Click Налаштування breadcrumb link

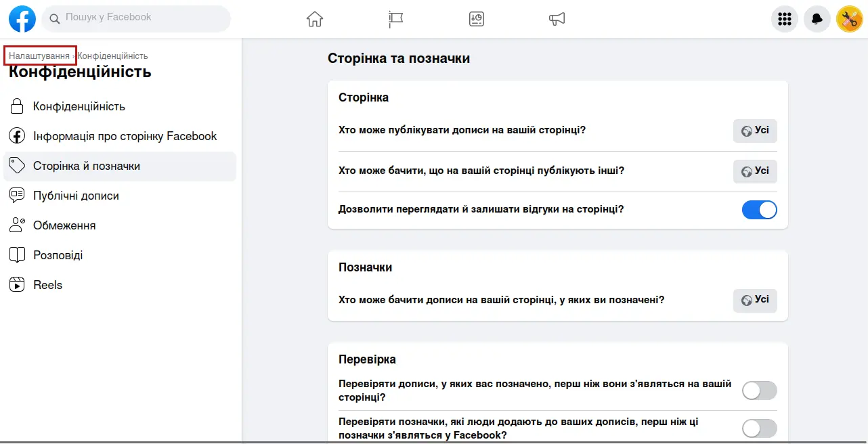39,56
